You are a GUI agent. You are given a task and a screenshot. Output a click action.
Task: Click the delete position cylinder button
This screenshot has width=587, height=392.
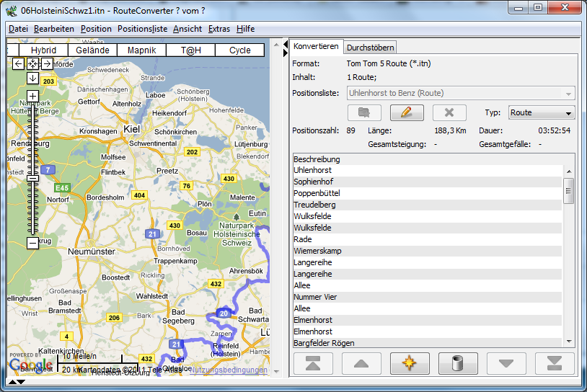(457, 363)
